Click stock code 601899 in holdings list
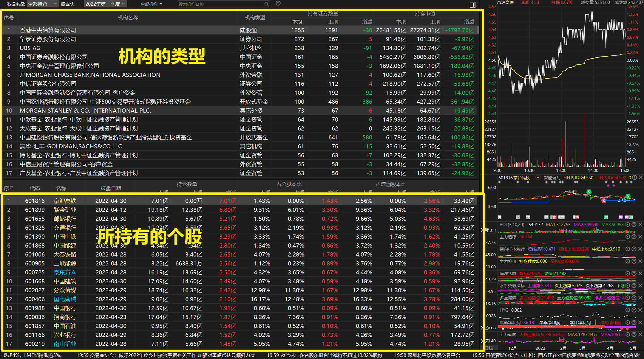Screen dimensions: 644x359 coord(35,210)
